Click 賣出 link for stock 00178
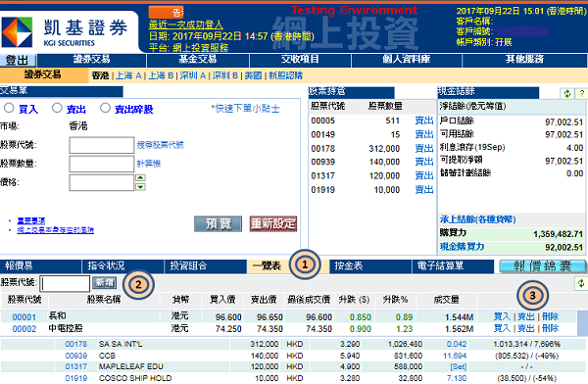588x384 pixels. point(424,149)
